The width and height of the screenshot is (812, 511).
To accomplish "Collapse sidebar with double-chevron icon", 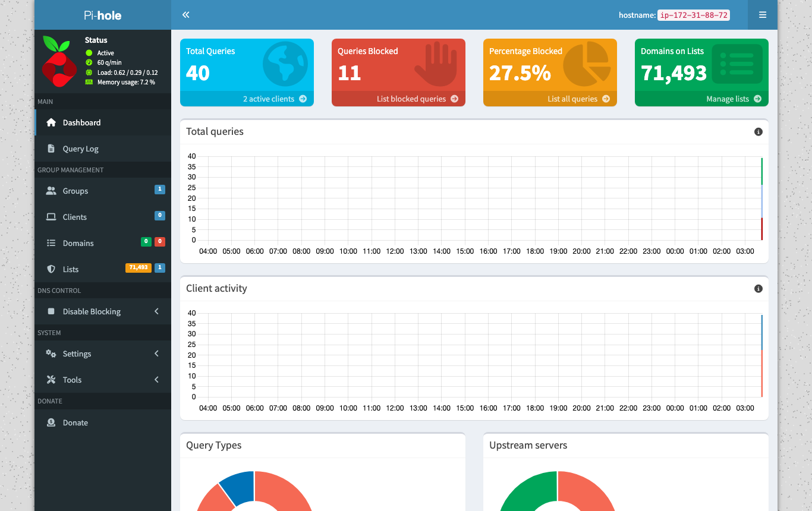I will [x=186, y=15].
